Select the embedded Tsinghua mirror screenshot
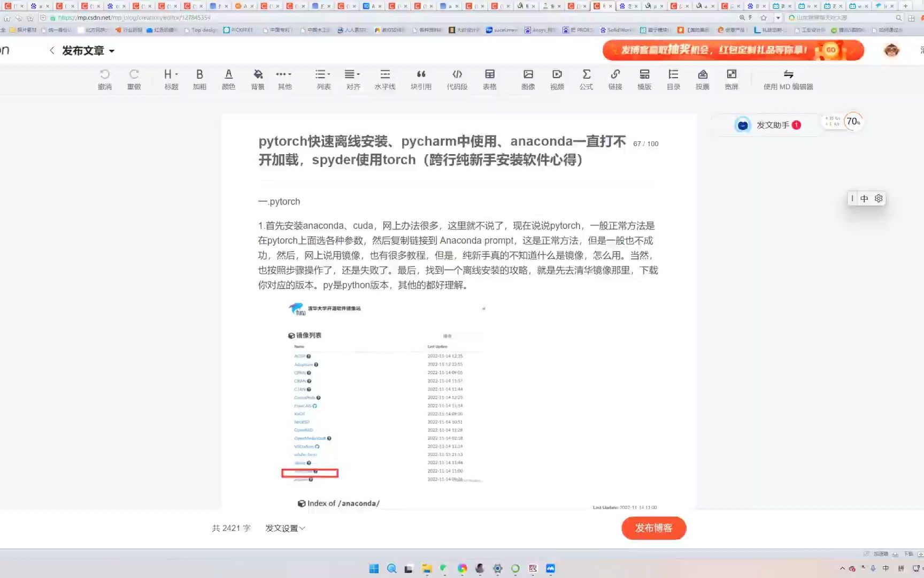 [385, 393]
